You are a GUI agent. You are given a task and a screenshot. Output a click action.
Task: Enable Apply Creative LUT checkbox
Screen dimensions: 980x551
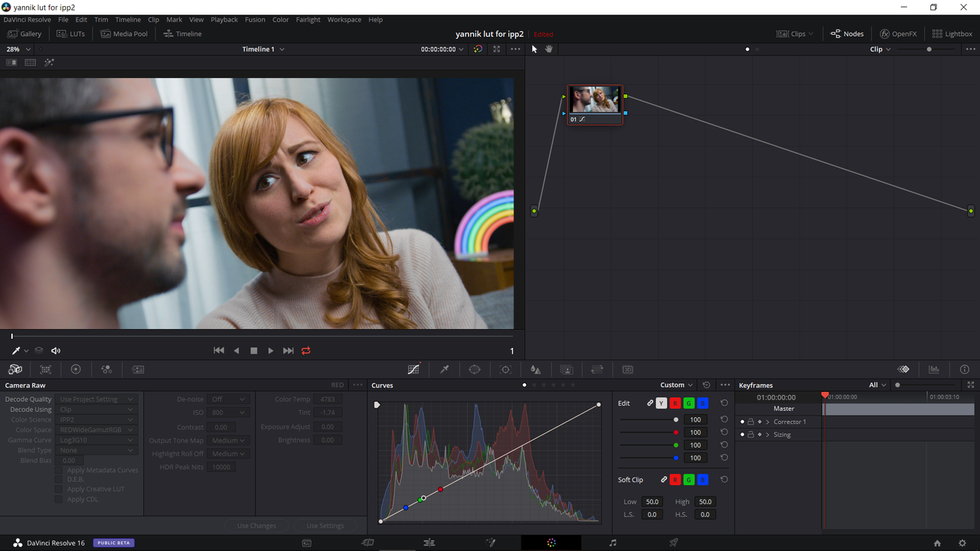58,489
